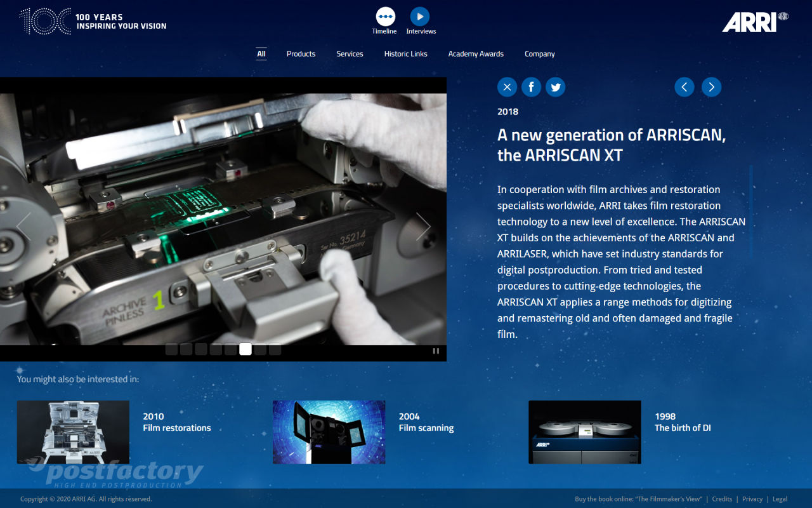This screenshot has width=812, height=508.
Task: Click the ARRI logo
Action: (755, 22)
